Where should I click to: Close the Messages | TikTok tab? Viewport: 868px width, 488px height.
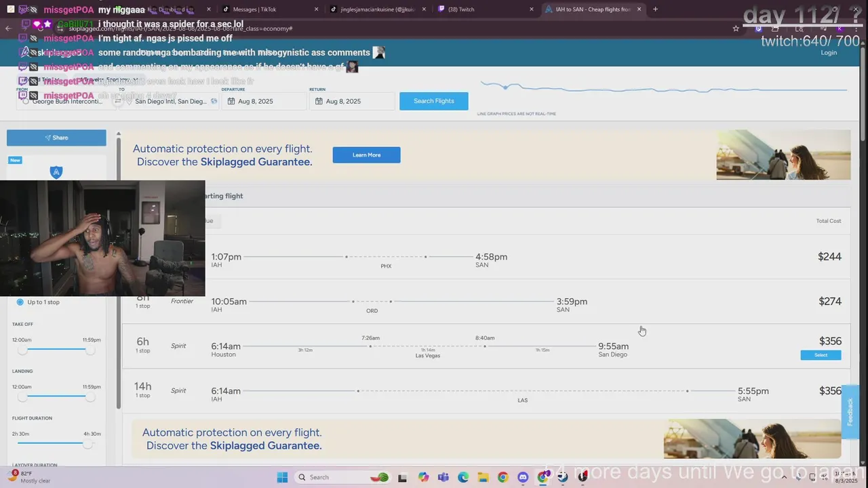316,9
